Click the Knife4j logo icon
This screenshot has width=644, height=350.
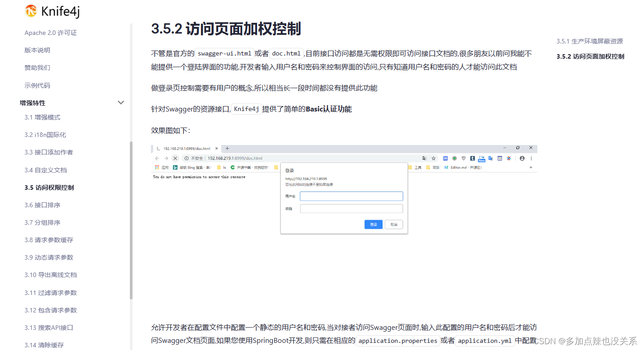[x=31, y=11]
